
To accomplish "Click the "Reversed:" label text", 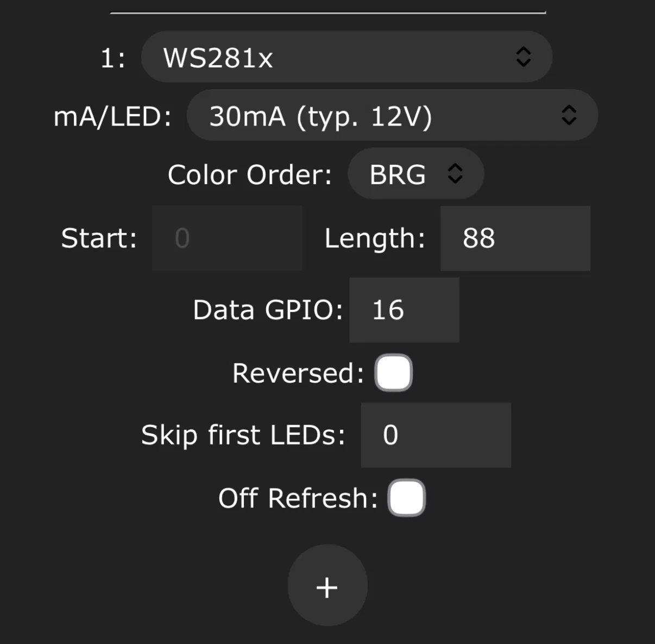I will pos(298,373).
